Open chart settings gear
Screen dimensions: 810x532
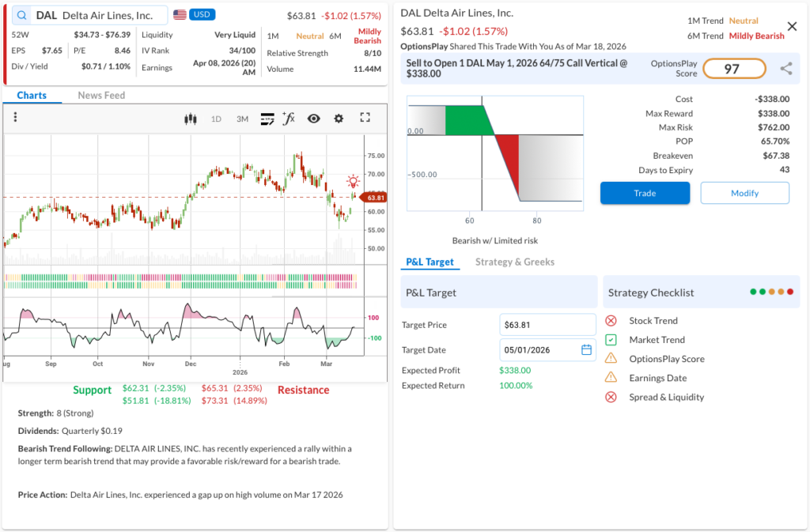point(339,119)
